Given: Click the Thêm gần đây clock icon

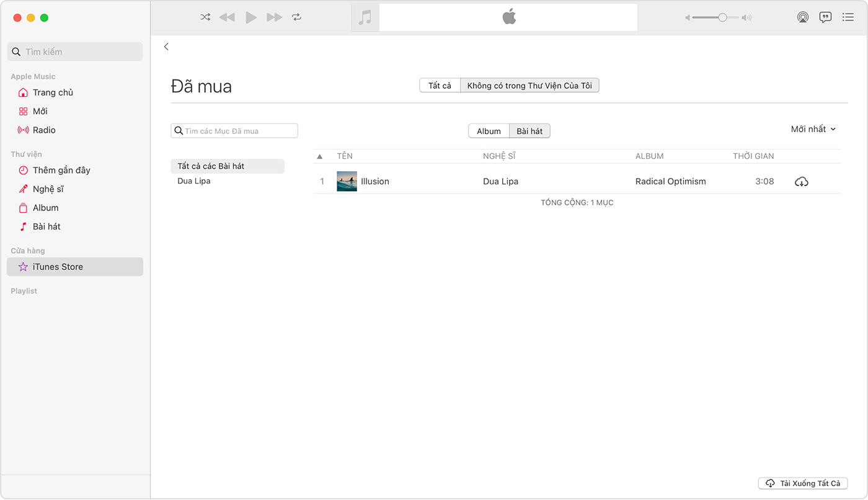Looking at the screenshot, I should (x=23, y=170).
